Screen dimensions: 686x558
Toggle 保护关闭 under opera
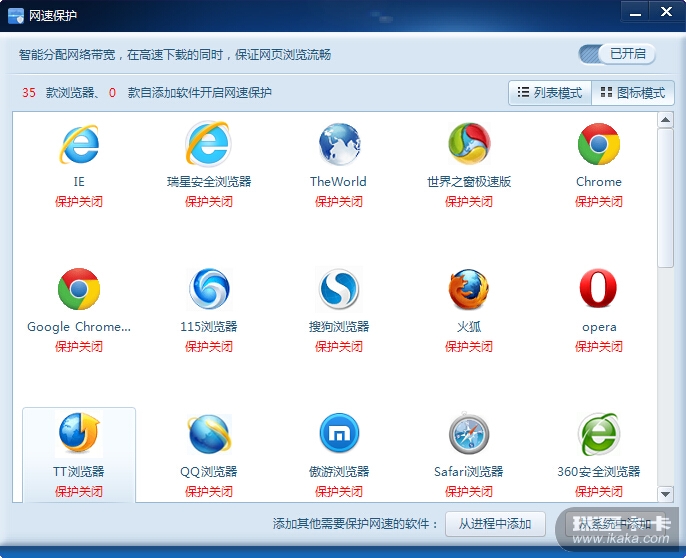pyautogui.click(x=598, y=347)
